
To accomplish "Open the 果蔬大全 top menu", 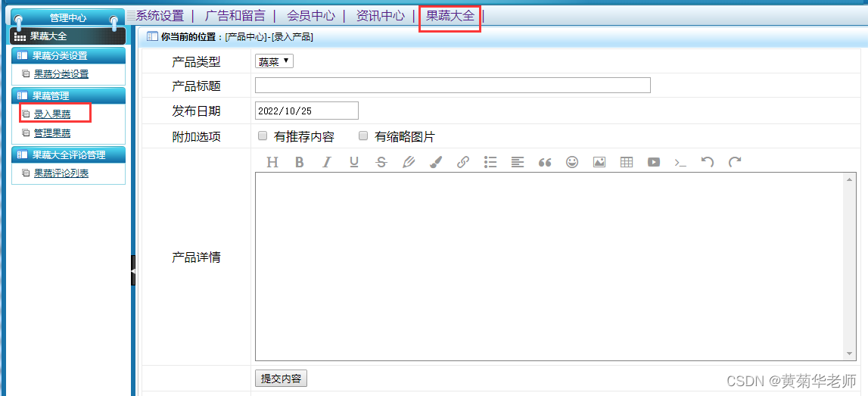I will [450, 15].
